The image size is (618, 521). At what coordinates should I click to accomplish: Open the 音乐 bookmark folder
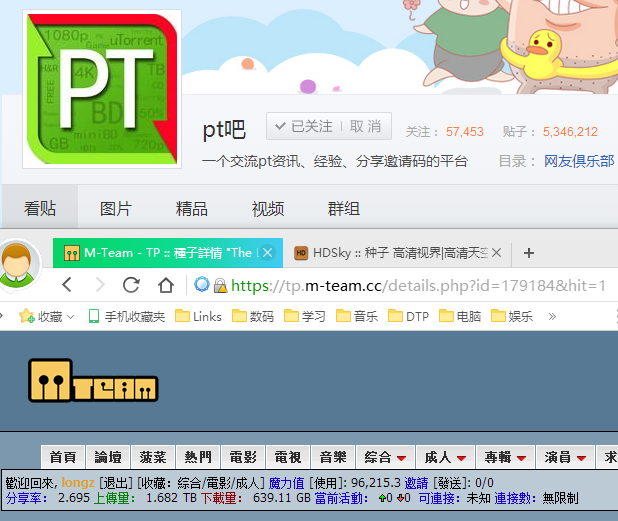coord(357,316)
